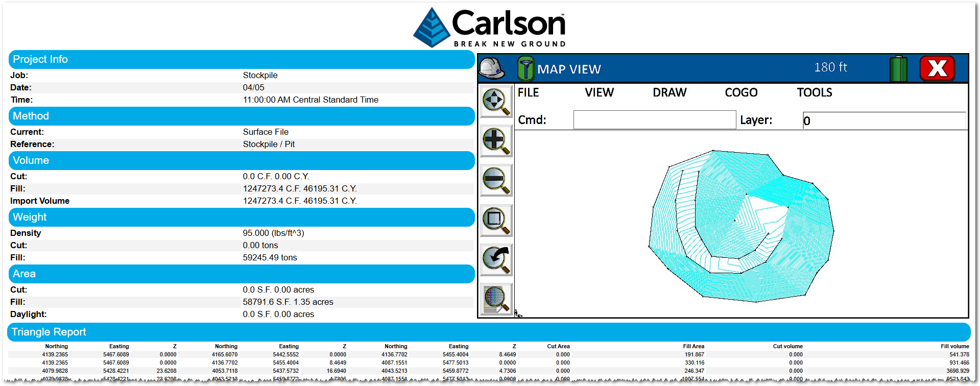The height and width of the screenshot is (386, 980).
Task: Select the pan magnifier tool
Action: pyautogui.click(x=496, y=102)
